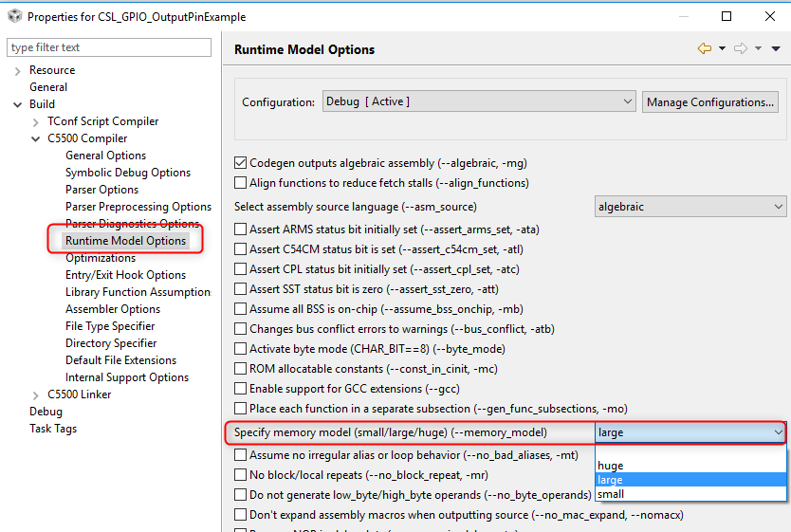Collapse the C5500 Compiler tree node

click(x=36, y=138)
